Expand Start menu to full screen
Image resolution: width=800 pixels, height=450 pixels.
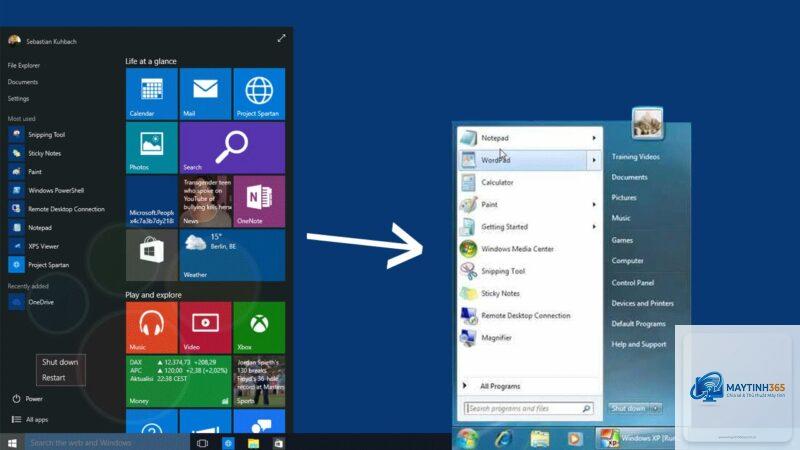click(282, 38)
